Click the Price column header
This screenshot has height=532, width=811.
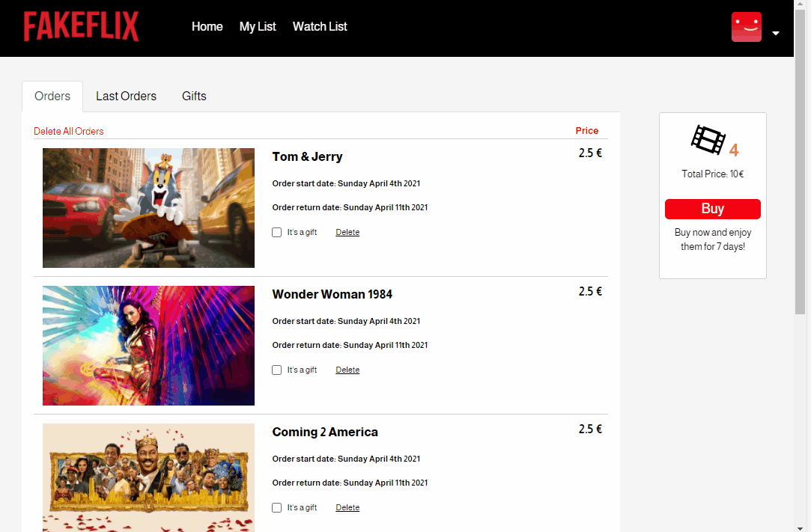point(587,131)
